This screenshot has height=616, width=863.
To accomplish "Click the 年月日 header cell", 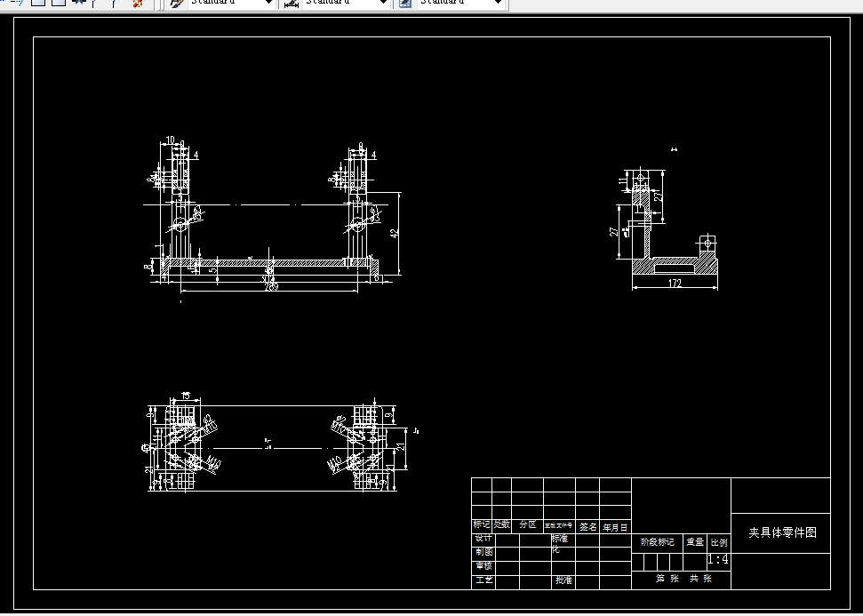I will [615, 527].
